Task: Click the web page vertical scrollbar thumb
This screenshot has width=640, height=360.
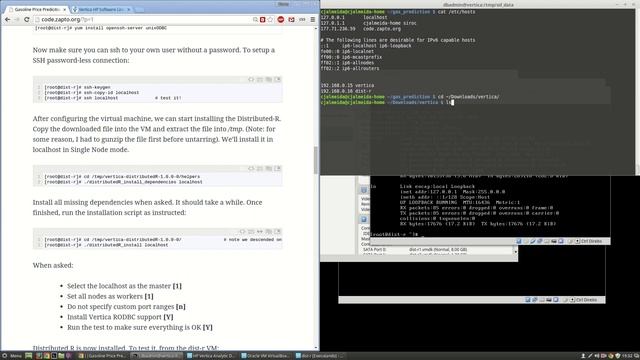Action: click(316, 160)
